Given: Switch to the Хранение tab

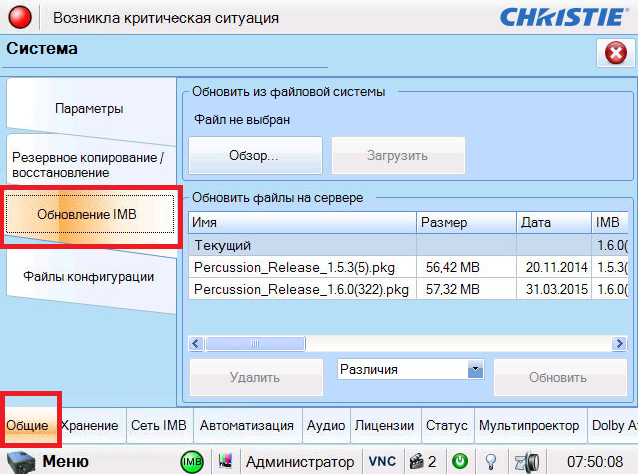Looking at the screenshot, I should pyautogui.click(x=90, y=426).
